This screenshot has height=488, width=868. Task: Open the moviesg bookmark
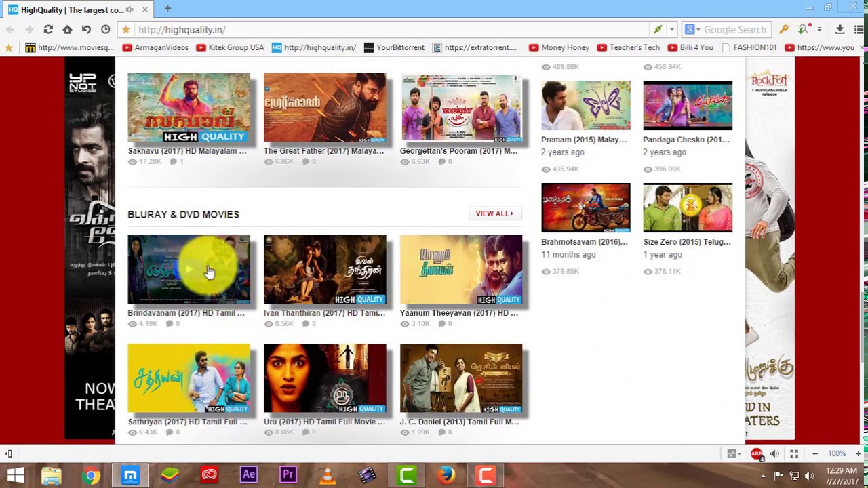(x=69, y=47)
